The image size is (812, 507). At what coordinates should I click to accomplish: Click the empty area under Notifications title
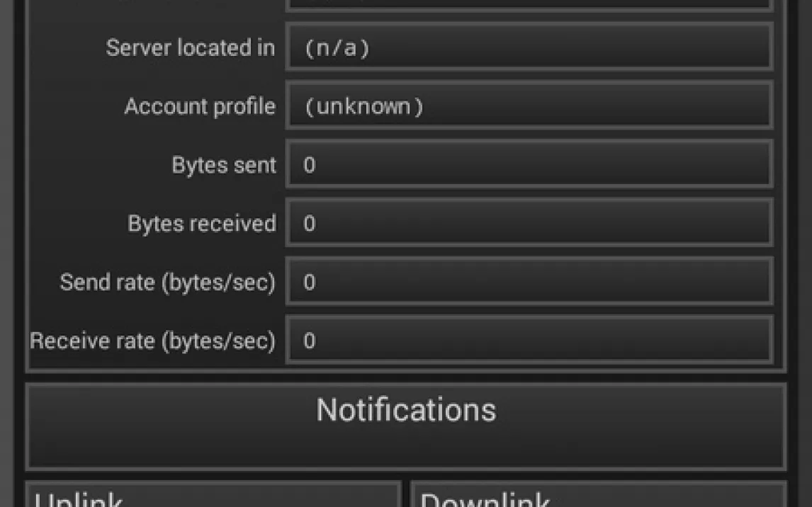406,448
